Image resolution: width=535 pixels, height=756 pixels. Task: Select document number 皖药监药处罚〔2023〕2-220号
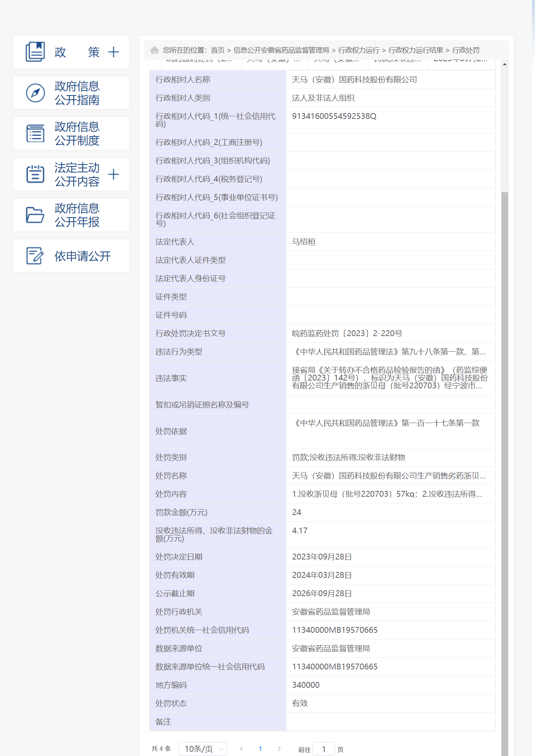[347, 333]
